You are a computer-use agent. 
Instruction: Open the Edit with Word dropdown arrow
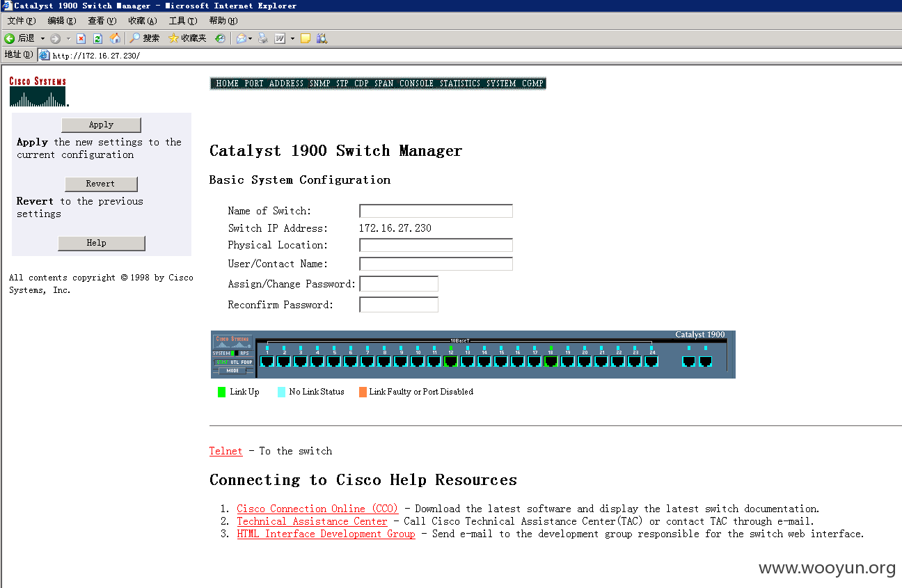[x=292, y=38]
